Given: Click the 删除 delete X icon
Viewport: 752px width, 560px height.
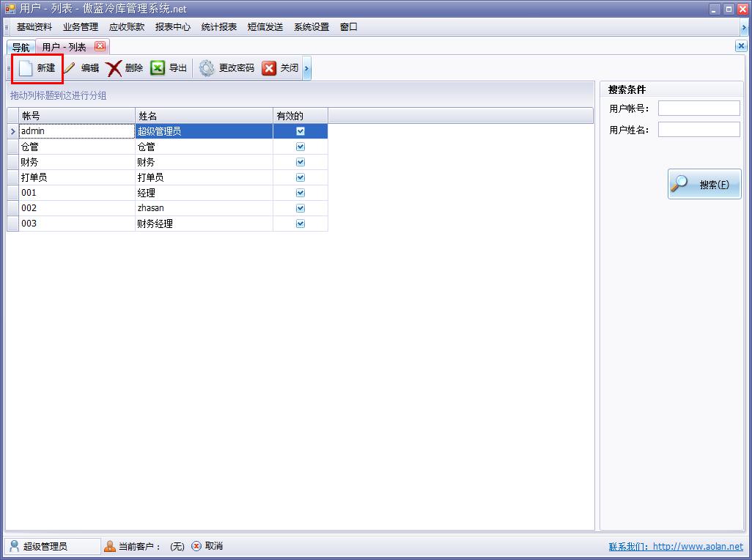Looking at the screenshot, I should pos(114,68).
